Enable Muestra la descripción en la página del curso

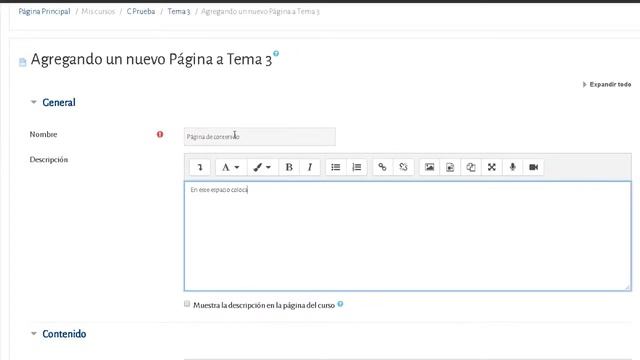187,304
